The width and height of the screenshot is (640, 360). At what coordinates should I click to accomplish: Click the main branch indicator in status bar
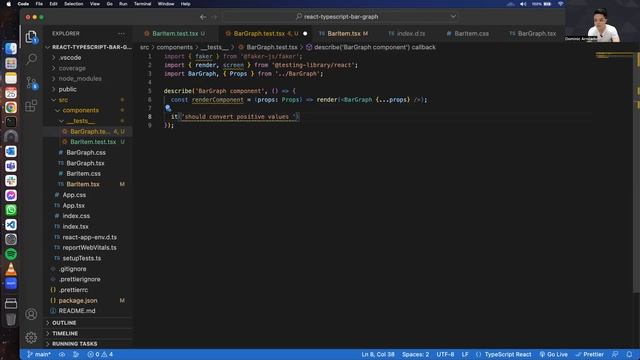point(39,354)
